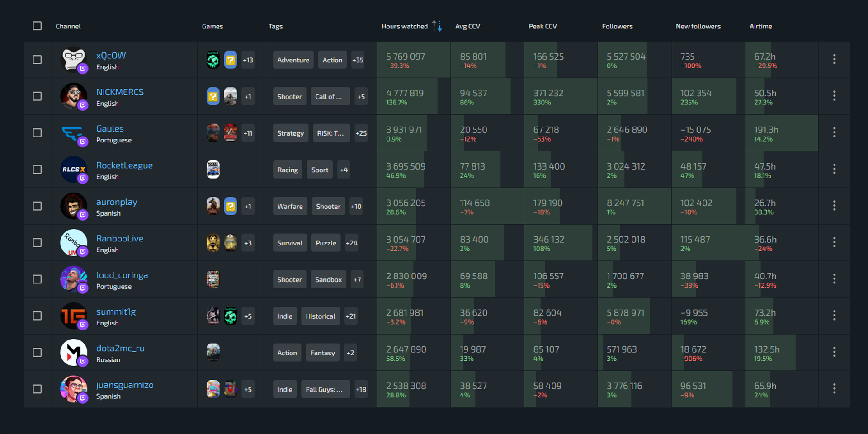Select the Gaules row checkbox
Viewport: 868px width, 434px height.
37,133
